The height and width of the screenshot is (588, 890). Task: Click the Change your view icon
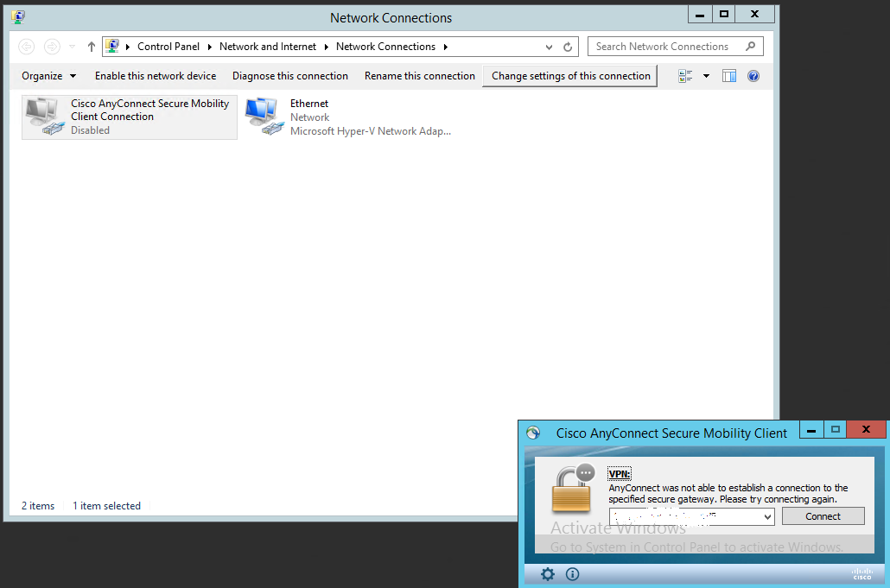[x=685, y=76]
